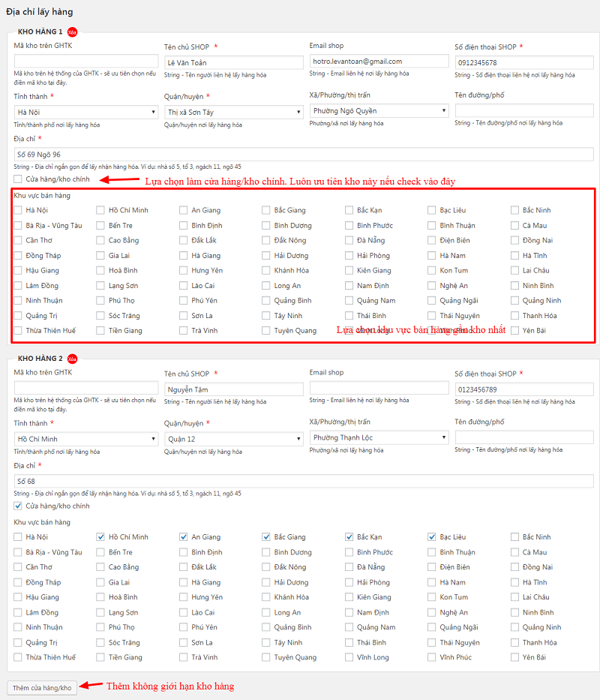Check Cần Thơ in KHO HÀNG 1 sales area
The height and width of the screenshot is (700, 600).
click(16, 240)
